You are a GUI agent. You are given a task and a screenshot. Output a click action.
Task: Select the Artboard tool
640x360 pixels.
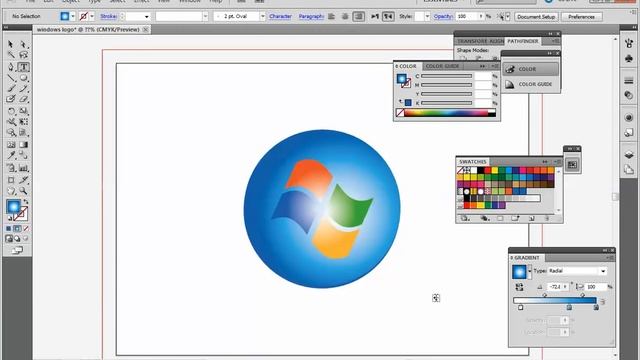tap(11, 180)
